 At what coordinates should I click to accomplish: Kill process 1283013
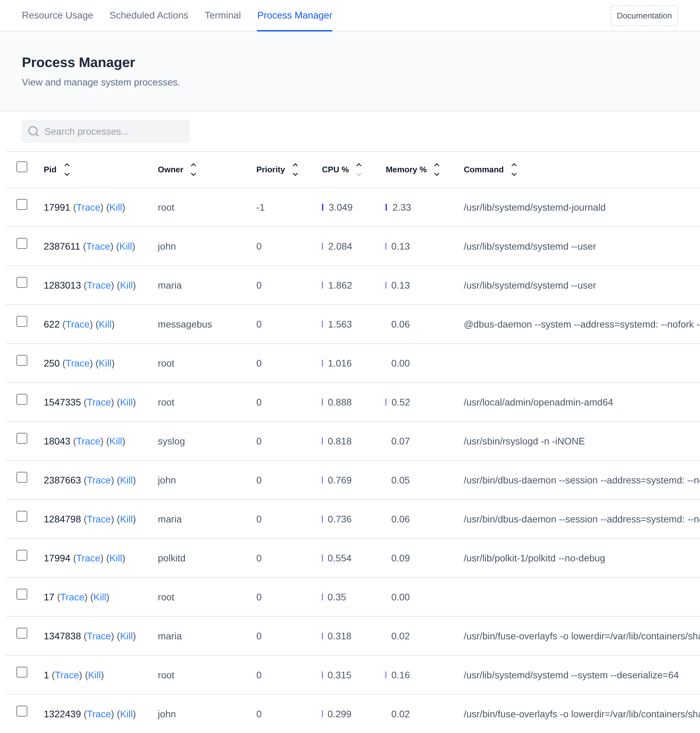pyautogui.click(x=126, y=285)
